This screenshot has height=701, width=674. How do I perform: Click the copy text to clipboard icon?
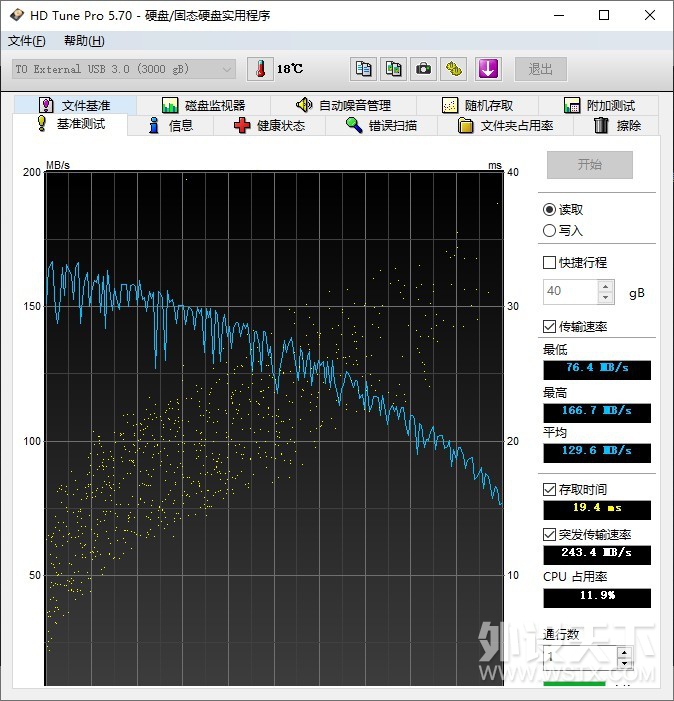(364, 69)
